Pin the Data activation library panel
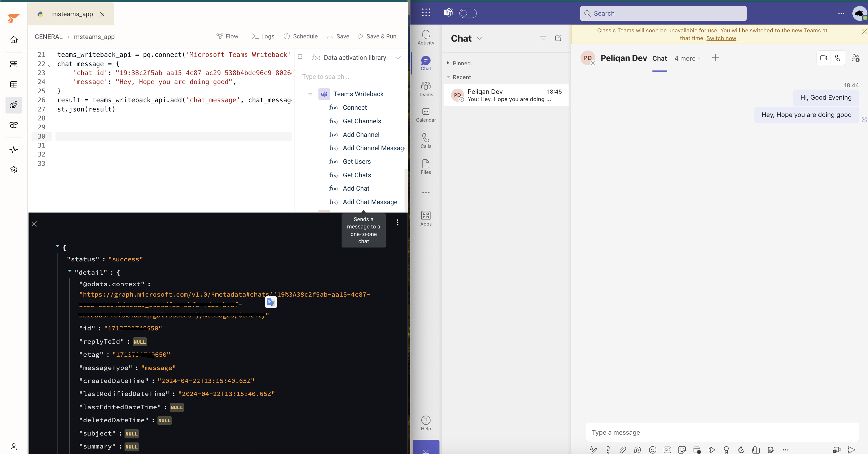The height and width of the screenshot is (454, 868). (x=300, y=57)
